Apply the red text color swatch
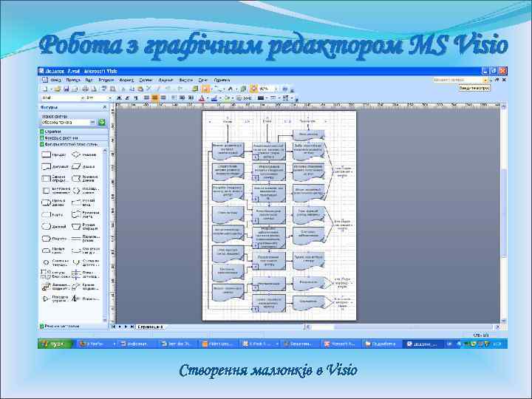This screenshot has height=399, width=532. point(202,98)
